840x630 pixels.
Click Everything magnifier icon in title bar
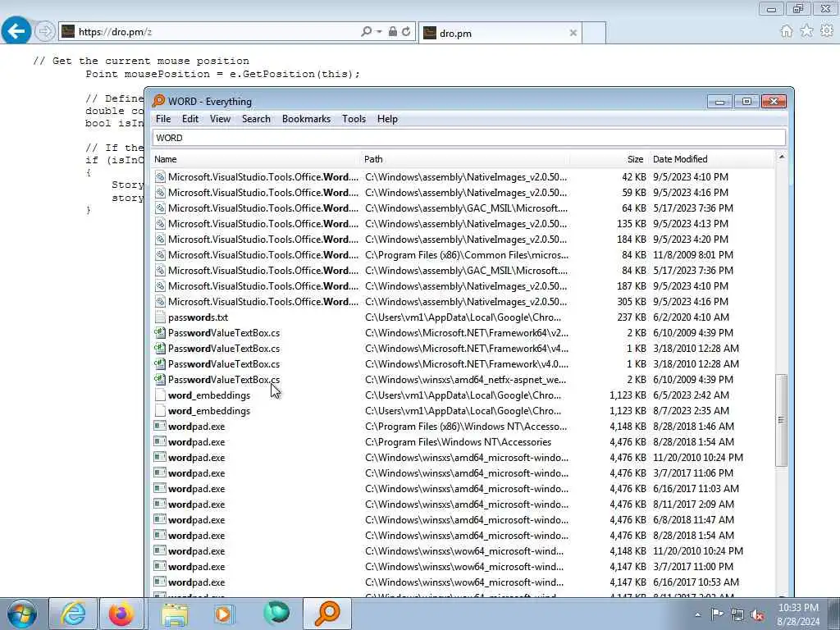click(x=158, y=101)
